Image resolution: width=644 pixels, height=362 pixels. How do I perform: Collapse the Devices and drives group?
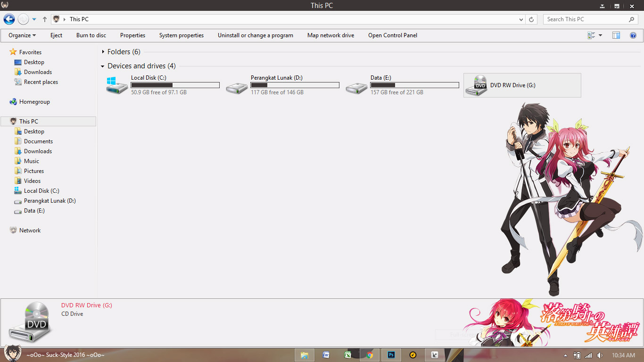[103, 66]
